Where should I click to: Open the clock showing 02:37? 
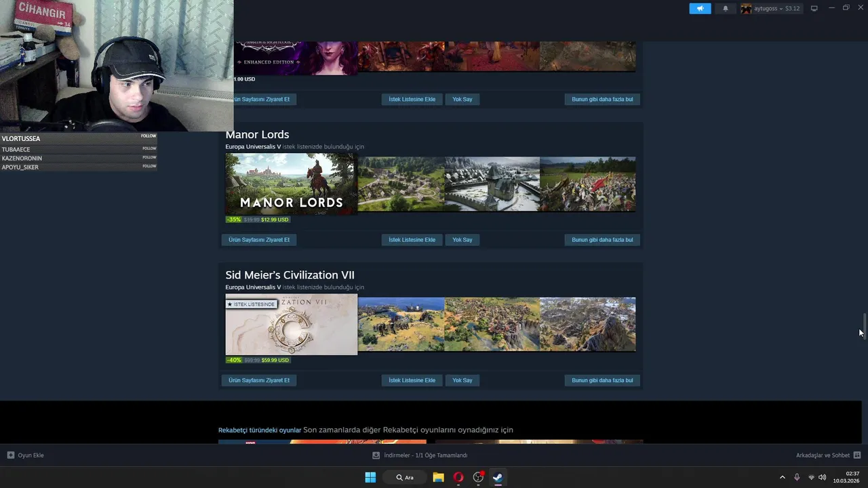(x=846, y=477)
